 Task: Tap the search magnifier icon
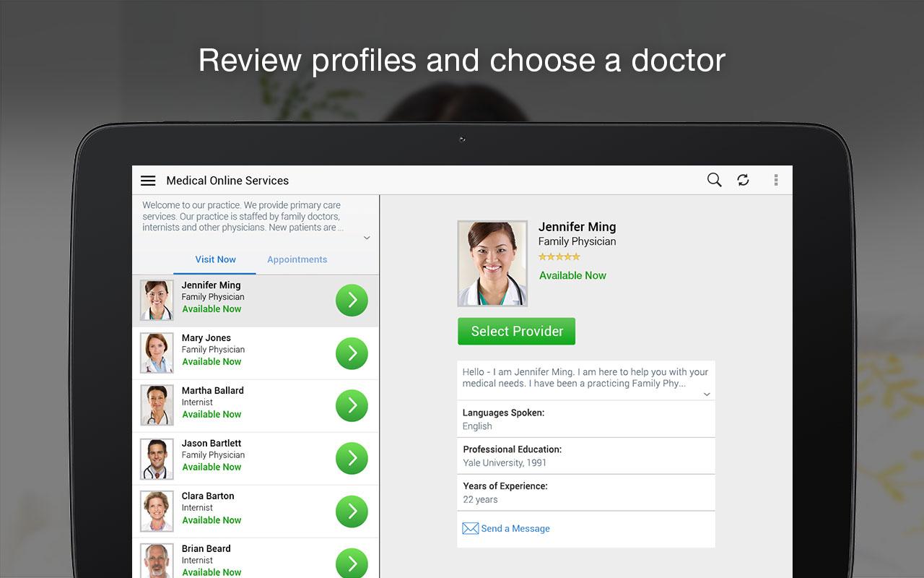(x=714, y=180)
